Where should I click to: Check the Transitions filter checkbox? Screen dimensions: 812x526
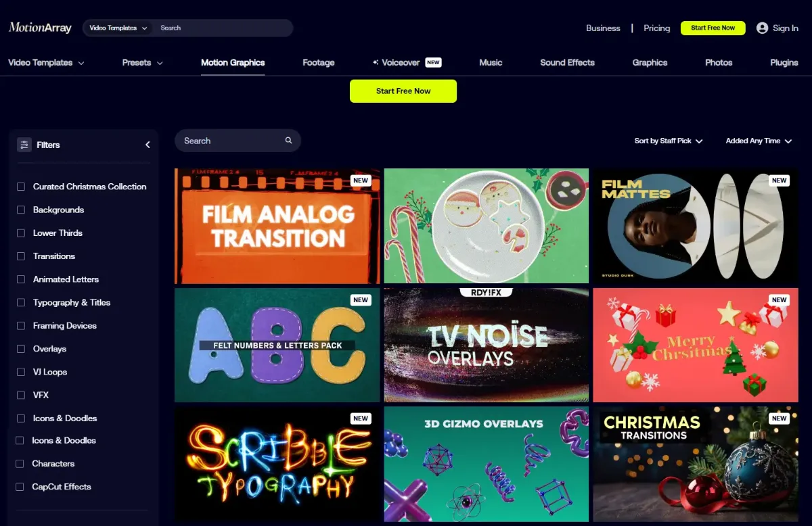pyautogui.click(x=21, y=256)
